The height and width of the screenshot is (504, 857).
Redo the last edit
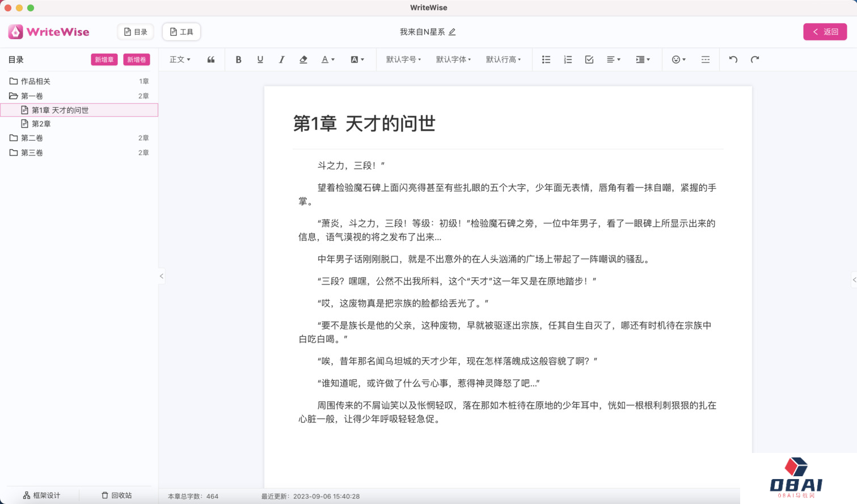click(x=755, y=60)
